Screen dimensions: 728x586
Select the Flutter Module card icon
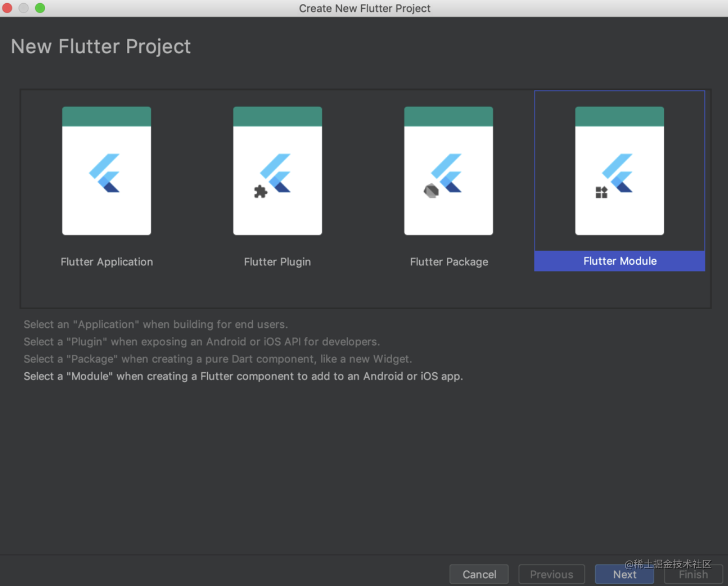620,171
